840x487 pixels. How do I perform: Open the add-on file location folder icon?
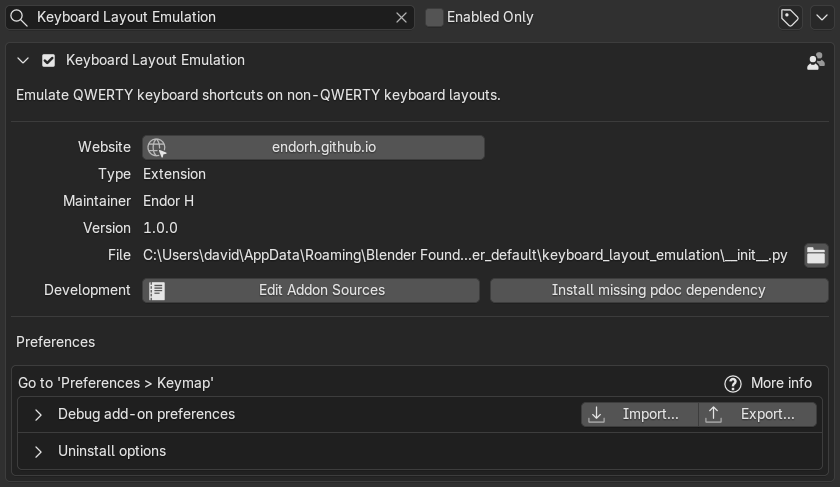(816, 255)
